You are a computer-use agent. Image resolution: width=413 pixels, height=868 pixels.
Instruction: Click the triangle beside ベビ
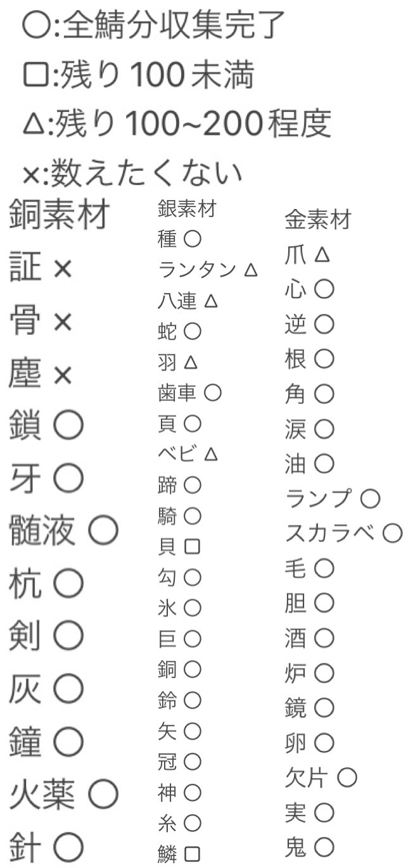(212, 455)
